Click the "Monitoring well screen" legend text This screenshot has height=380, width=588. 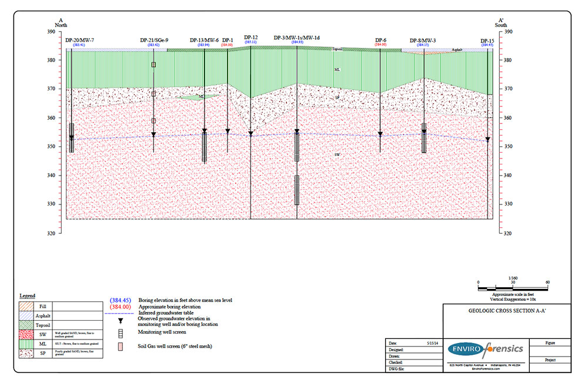(x=162, y=332)
